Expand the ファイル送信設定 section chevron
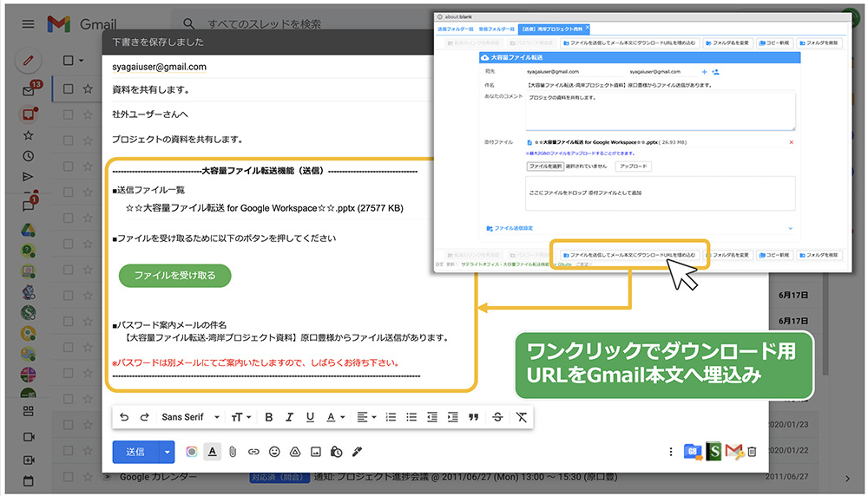The height and width of the screenshot is (496, 868). point(791,228)
